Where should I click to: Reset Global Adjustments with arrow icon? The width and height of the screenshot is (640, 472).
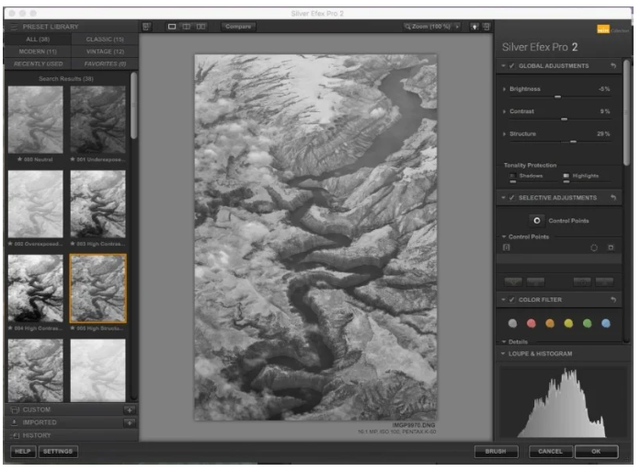click(612, 66)
